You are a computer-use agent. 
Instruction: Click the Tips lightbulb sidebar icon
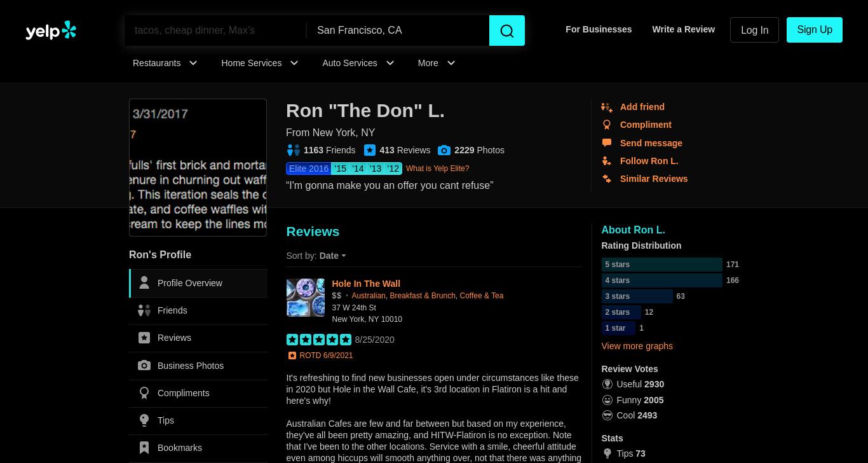click(x=144, y=420)
